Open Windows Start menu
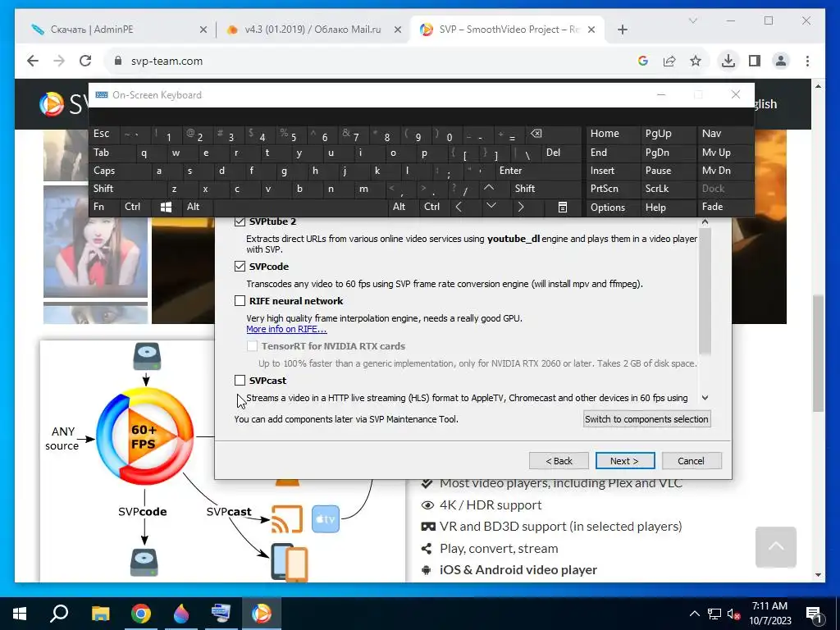The width and height of the screenshot is (840, 630). [x=20, y=614]
